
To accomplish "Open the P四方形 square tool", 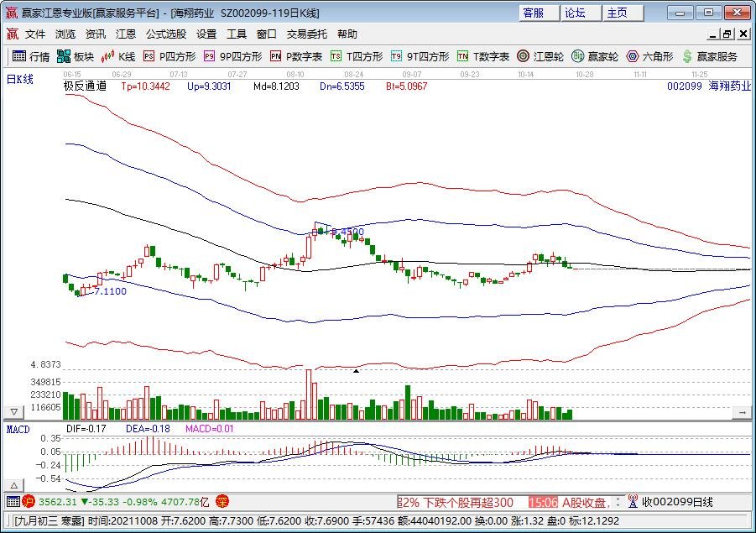I will pos(169,56).
